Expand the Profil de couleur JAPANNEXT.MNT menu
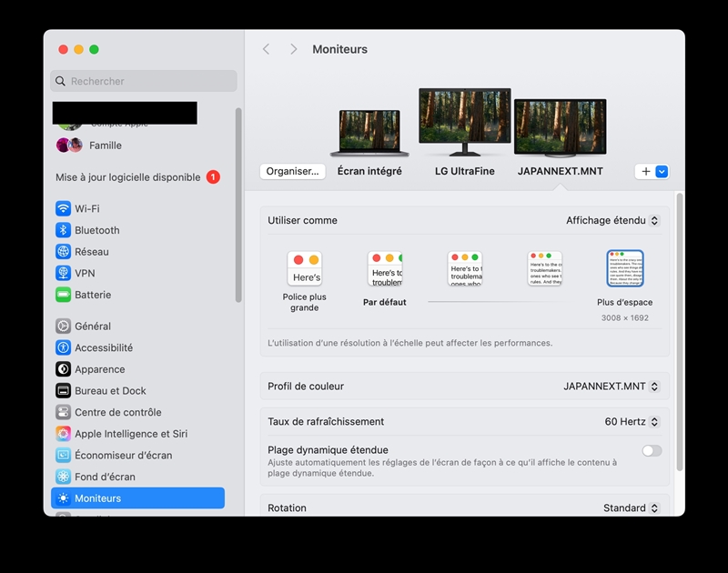The width and height of the screenshot is (728, 573). click(x=611, y=387)
